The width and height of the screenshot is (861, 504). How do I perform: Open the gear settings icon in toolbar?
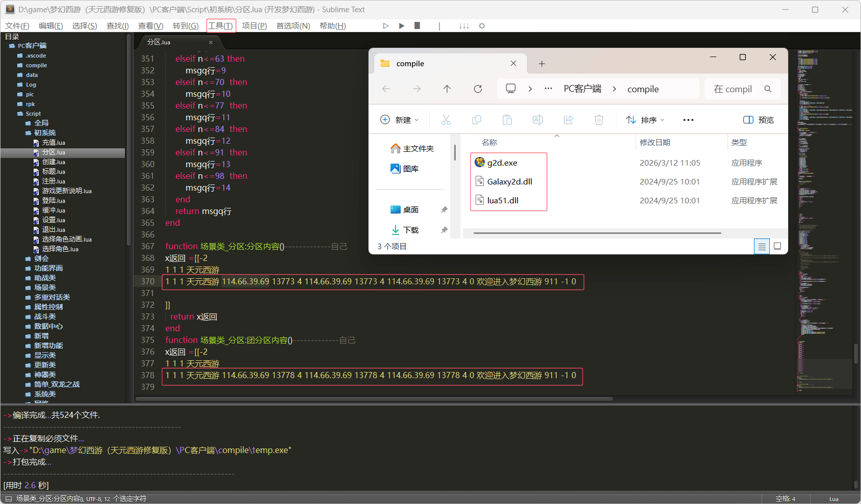coord(482,26)
